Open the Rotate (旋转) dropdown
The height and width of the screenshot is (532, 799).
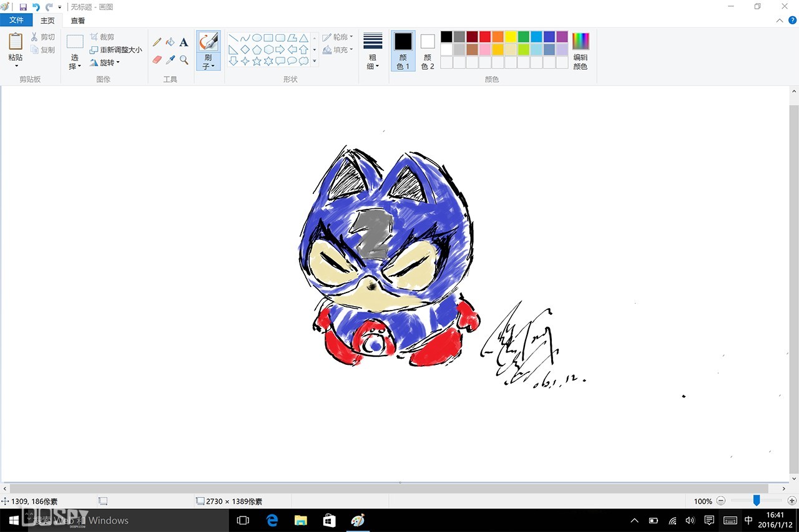[105, 62]
